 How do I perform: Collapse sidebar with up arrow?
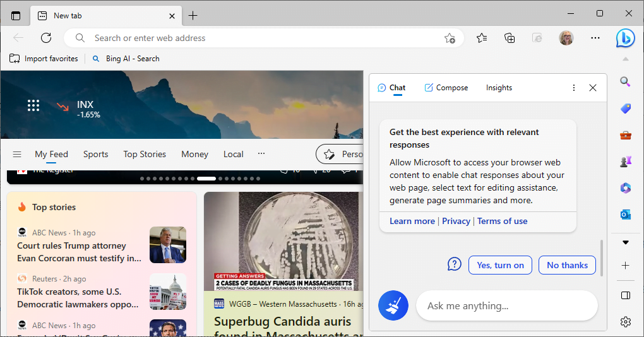pyautogui.click(x=625, y=59)
